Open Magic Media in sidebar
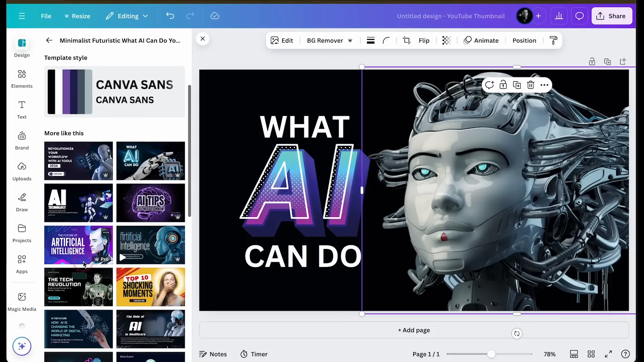The height and width of the screenshot is (362, 644). [x=22, y=302]
